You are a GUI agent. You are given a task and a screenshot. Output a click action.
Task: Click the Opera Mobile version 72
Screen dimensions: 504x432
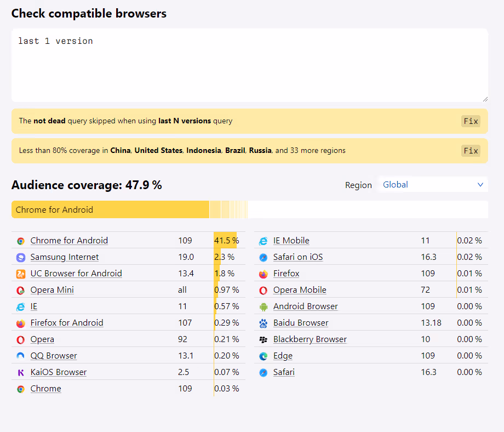coord(425,290)
